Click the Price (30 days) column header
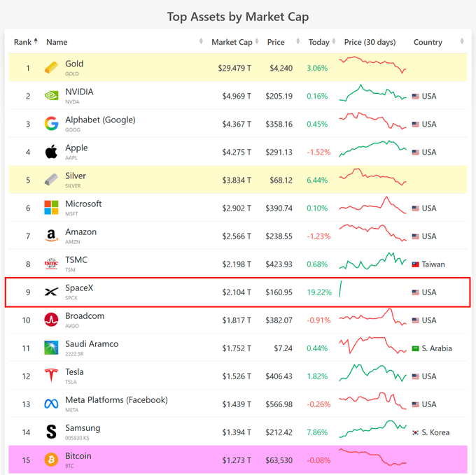Image resolution: width=476 pixels, height=475 pixels. pyautogui.click(x=370, y=42)
